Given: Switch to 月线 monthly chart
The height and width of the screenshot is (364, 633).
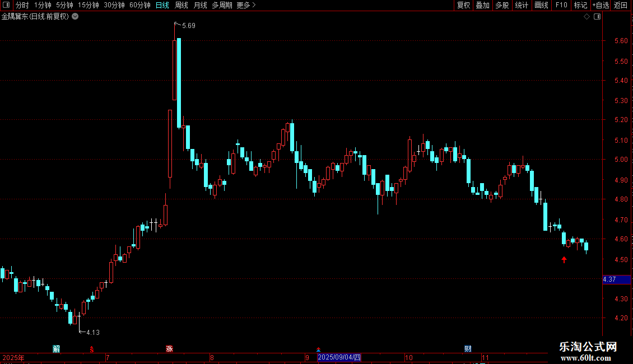Looking at the screenshot, I should point(200,5).
